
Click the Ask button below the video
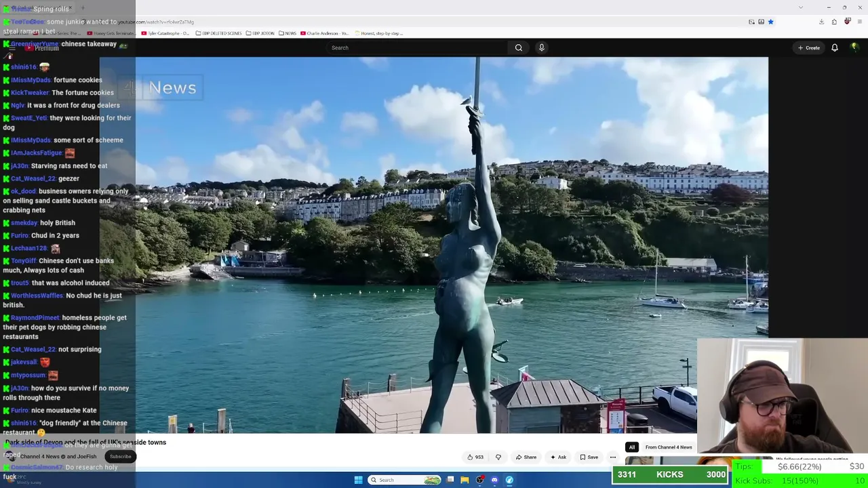pyautogui.click(x=558, y=457)
